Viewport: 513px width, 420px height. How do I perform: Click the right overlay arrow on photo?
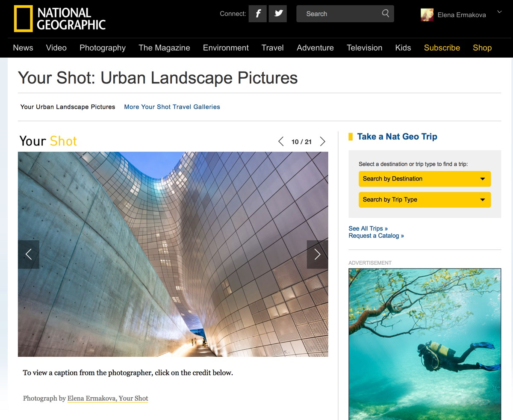317,254
